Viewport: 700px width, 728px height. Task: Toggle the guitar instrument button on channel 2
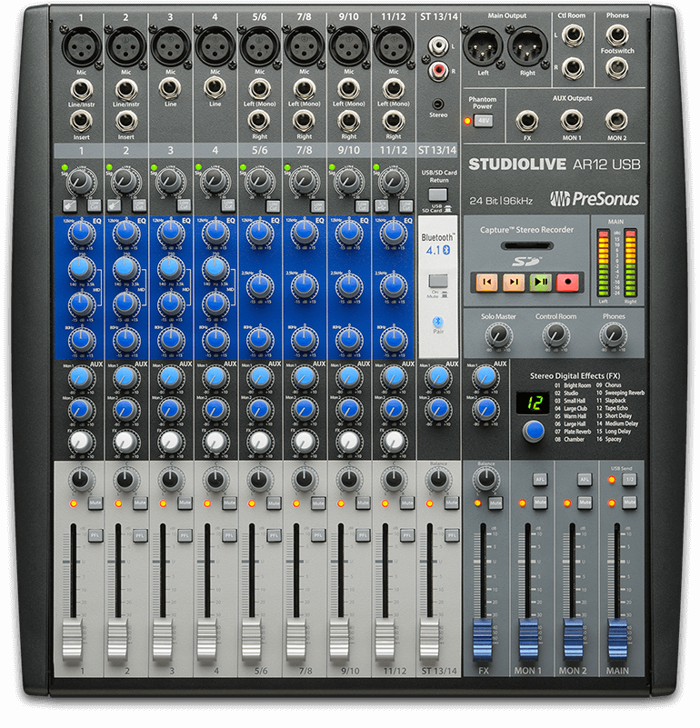click(x=114, y=205)
